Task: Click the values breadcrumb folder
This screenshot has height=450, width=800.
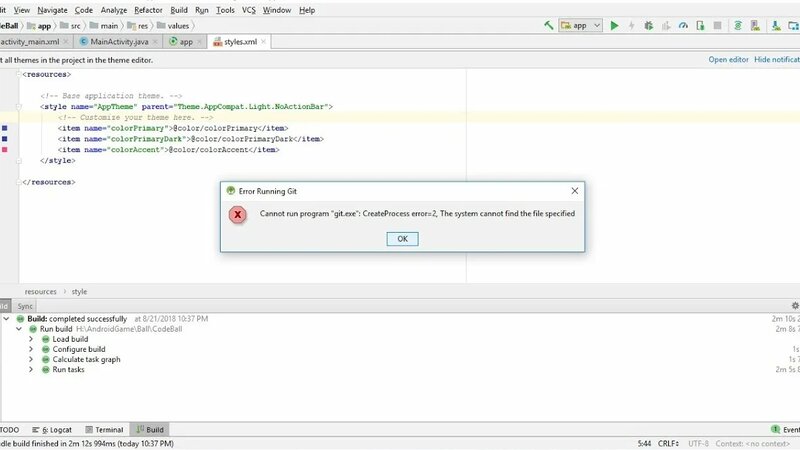Action: (173, 26)
